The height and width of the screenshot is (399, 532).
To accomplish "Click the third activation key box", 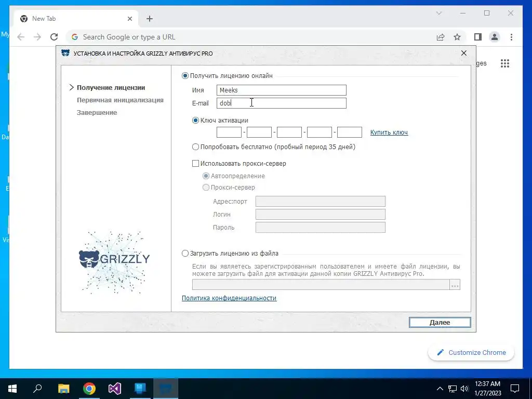I will click(x=289, y=132).
